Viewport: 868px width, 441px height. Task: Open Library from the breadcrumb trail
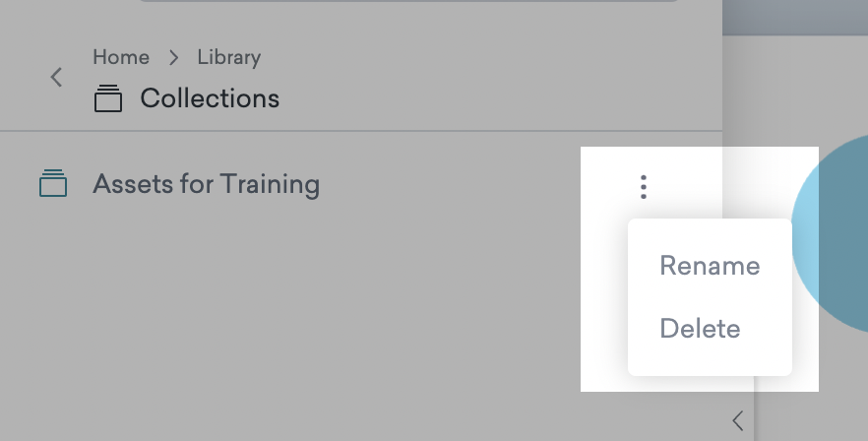228,57
